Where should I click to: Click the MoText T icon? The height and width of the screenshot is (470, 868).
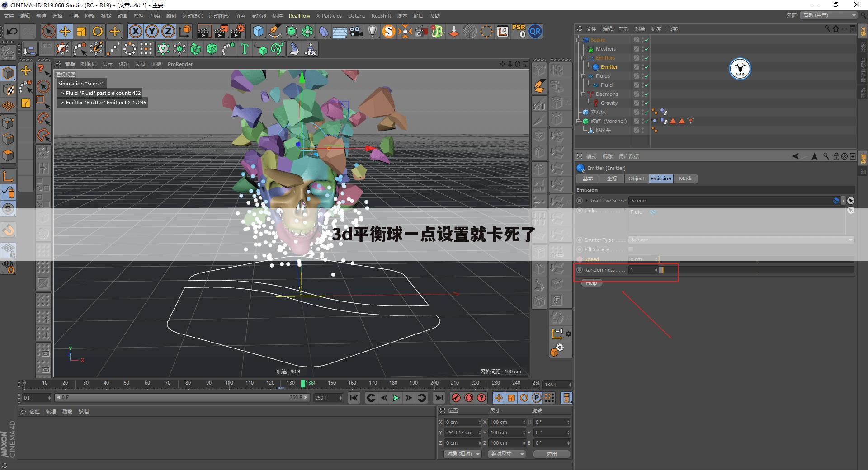point(245,49)
